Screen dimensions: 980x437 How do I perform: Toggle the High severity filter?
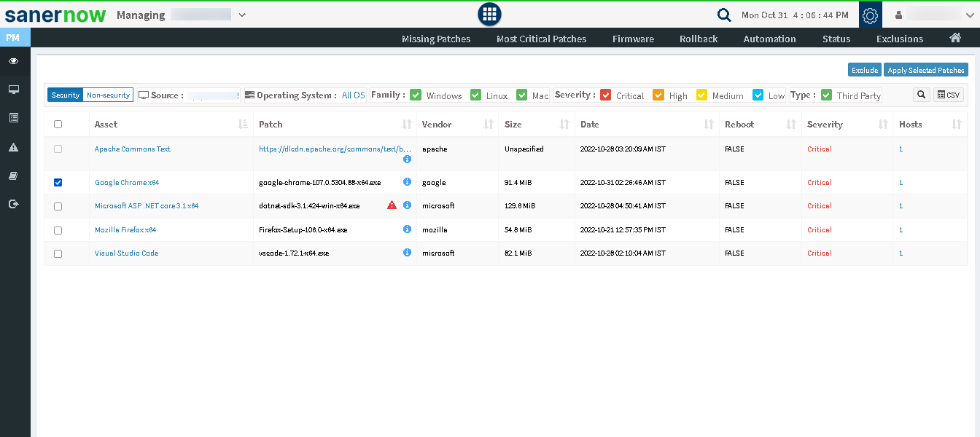tap(658, 95)
